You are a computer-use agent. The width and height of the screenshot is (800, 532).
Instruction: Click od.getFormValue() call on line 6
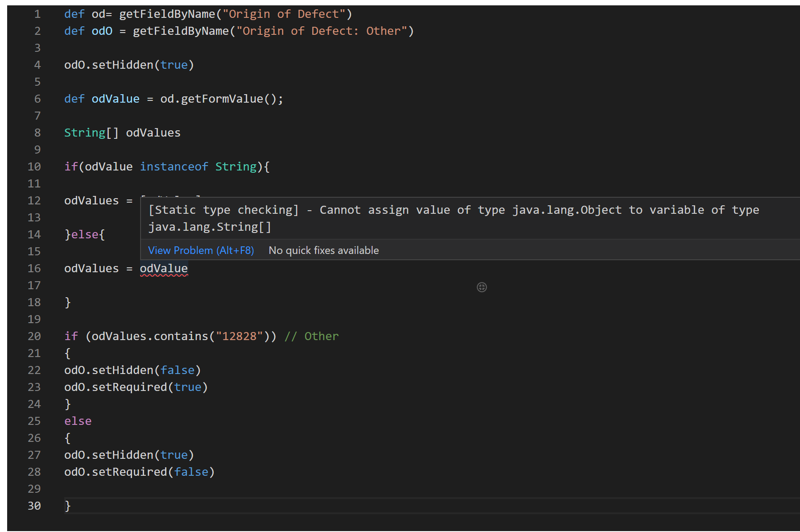click(219, 99)
